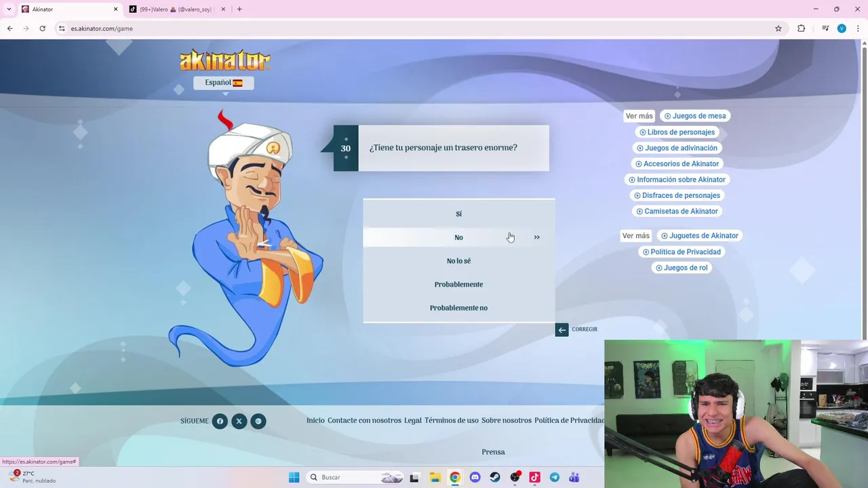The image size is (868, 488).
Task: Open the media control icon
Action: (x=825, y=28)
